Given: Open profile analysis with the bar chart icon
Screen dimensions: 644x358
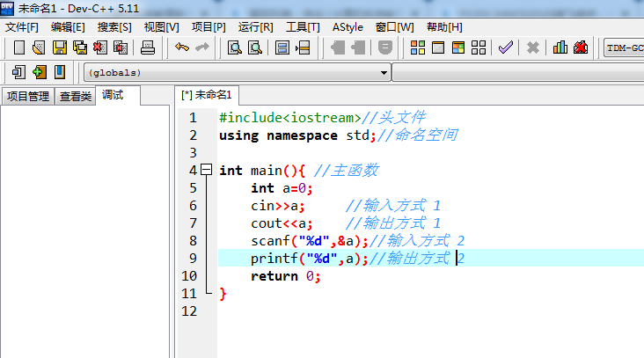Looking at the screenshot, I should point(560,47).
